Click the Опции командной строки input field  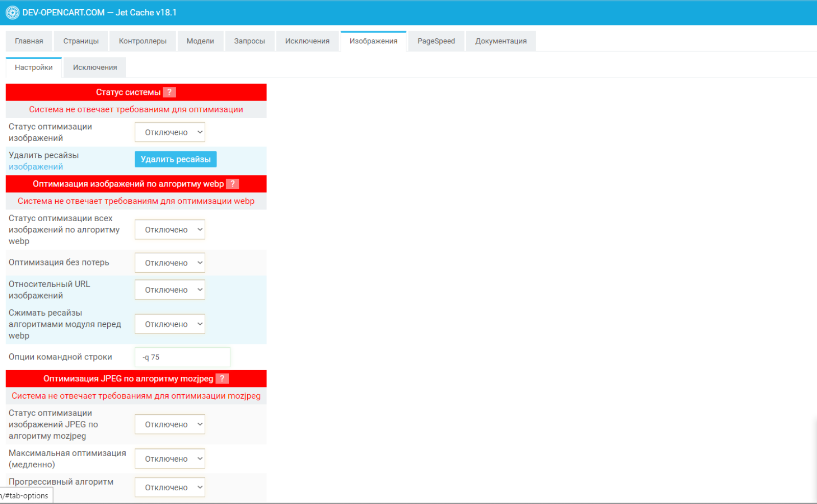pos(183,357)
